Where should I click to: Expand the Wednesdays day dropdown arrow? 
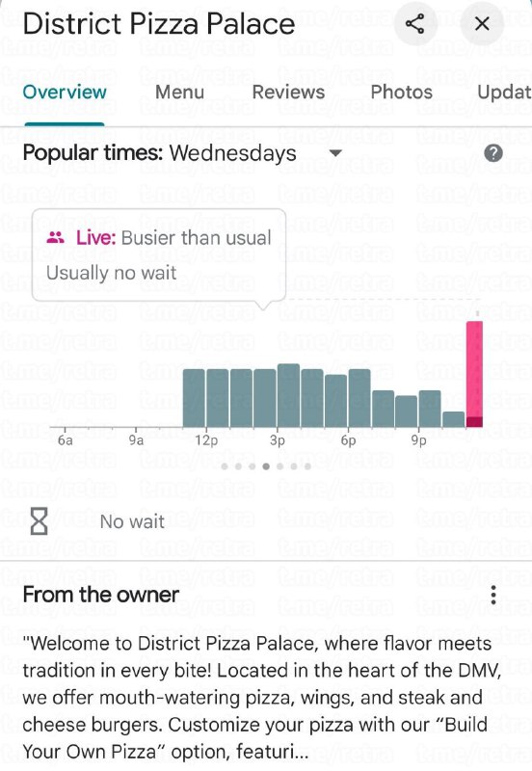[x=335, y=153]
